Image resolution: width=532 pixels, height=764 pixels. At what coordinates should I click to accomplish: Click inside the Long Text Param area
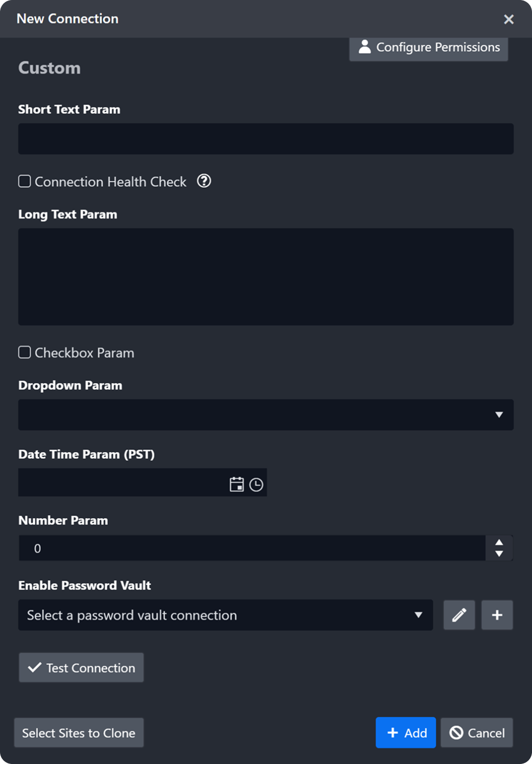[x=266, y=277]
